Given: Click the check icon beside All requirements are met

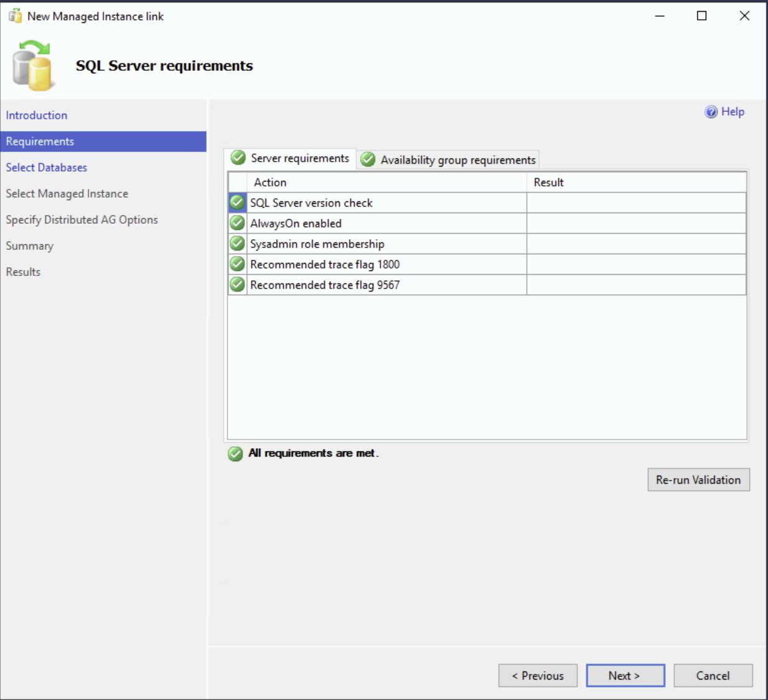Looking at the screenshot, I should click(235, 454).
